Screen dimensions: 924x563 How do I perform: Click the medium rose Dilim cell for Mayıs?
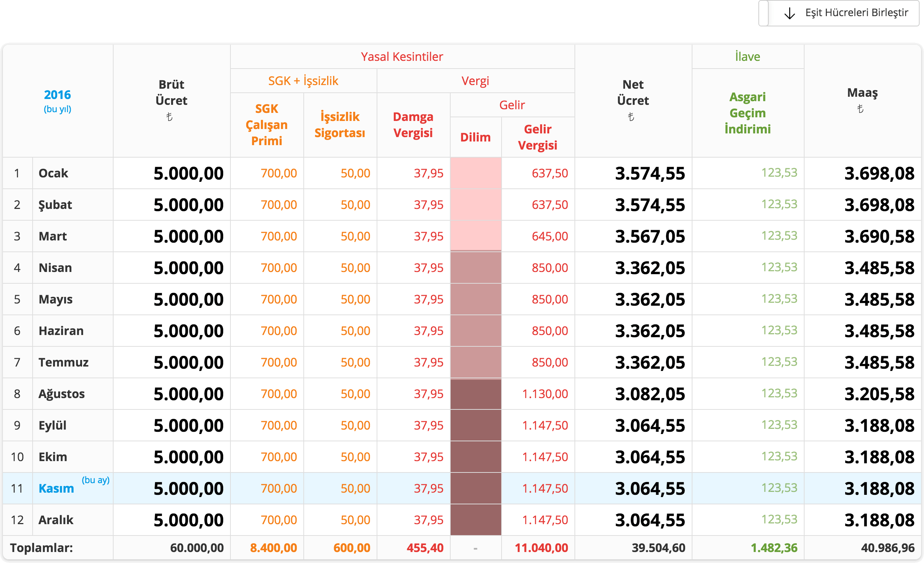[476, 299]
